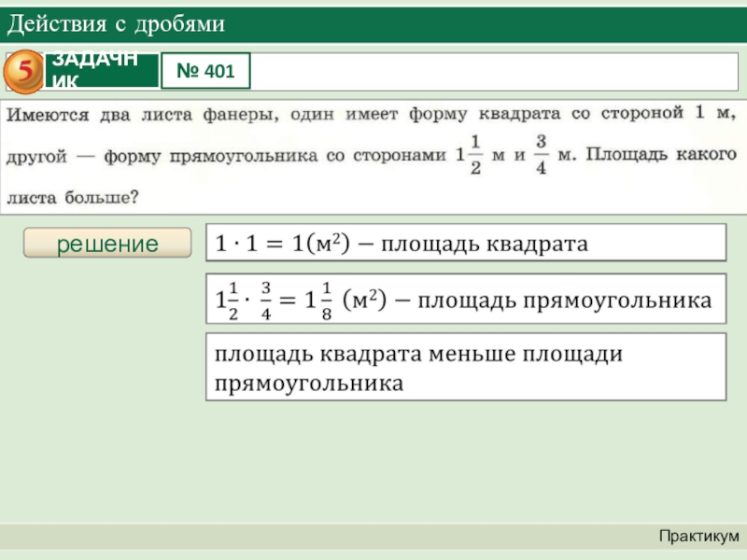747x560 pixels.
Task: Click the ЗАДАЧНИК green label
Action: [101, 71]
